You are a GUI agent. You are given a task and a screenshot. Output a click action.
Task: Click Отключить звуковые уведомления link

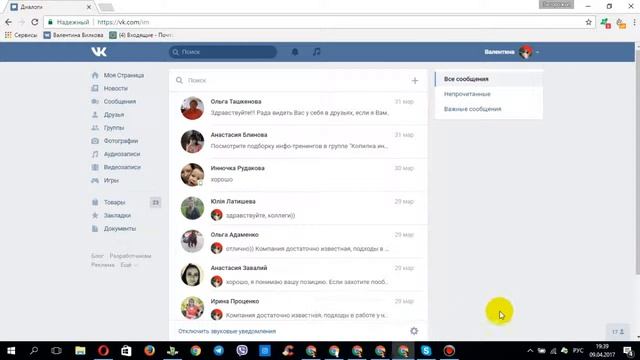[227, 331]
